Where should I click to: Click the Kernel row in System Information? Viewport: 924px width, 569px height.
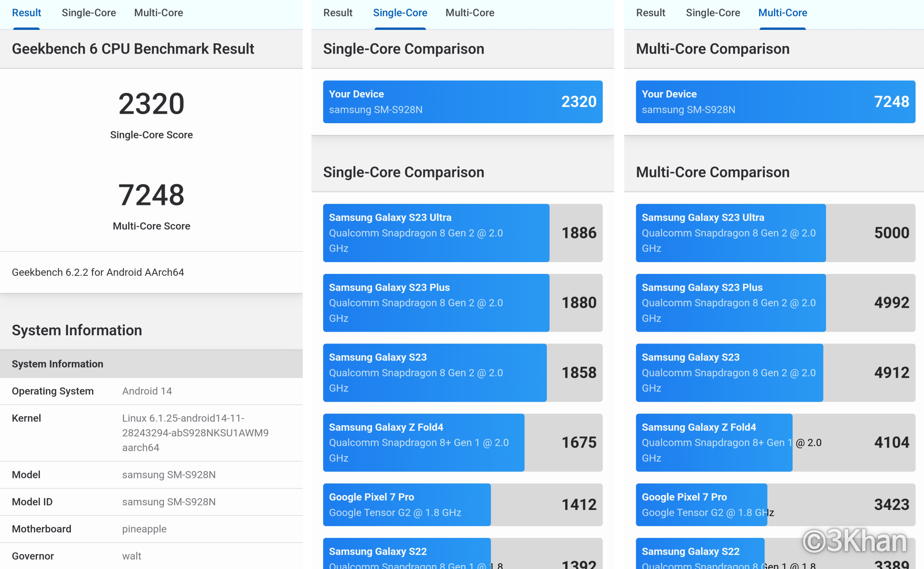(x=151, y=433)
